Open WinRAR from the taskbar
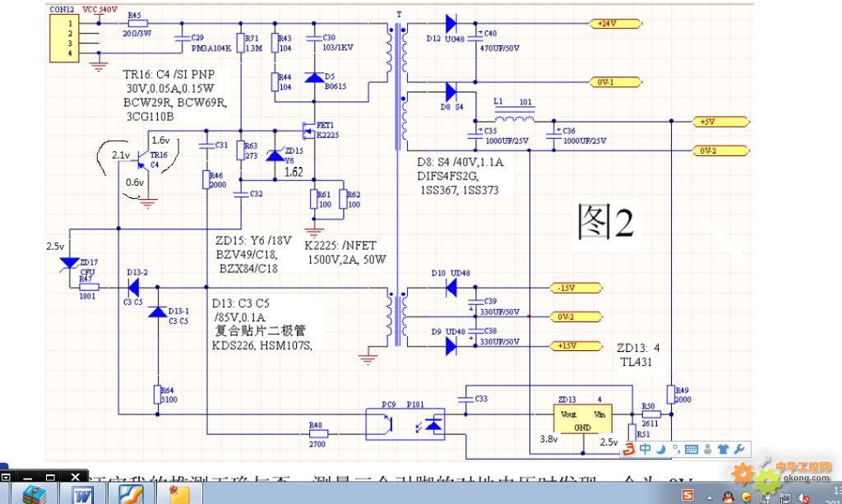The width and height of the screenshot is (842, 504). (x=35, y=494)
